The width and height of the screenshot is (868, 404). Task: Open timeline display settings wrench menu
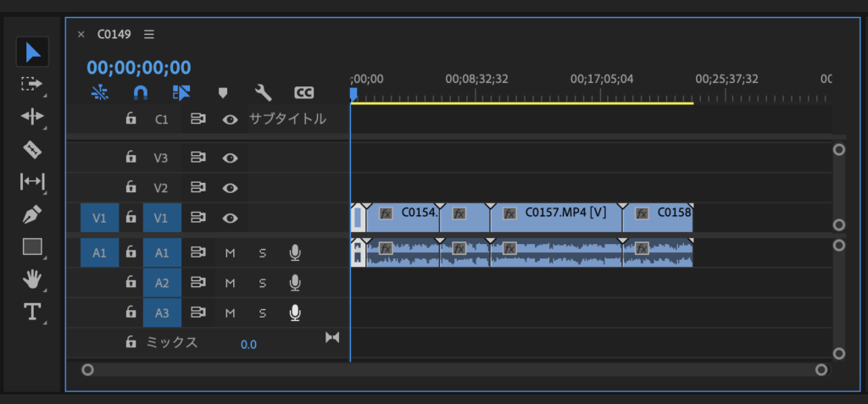coord(263,92)
